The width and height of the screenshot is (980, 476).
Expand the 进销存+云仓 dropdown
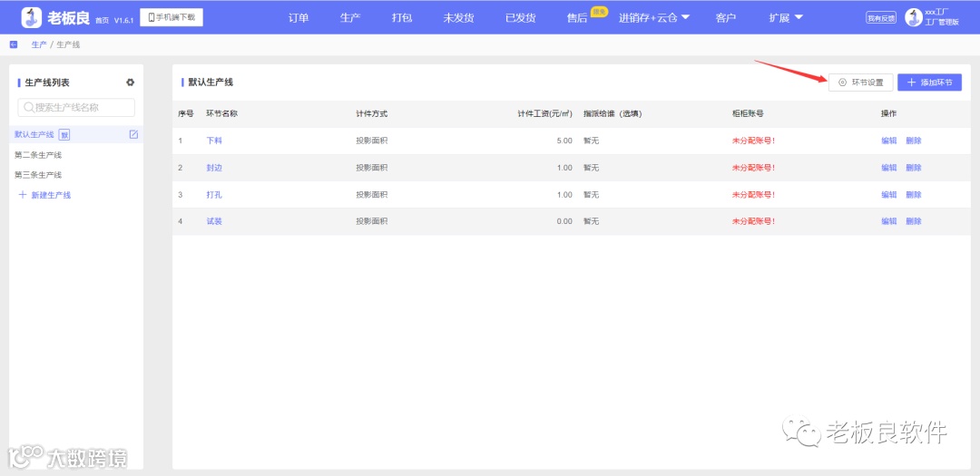(654, 17)
